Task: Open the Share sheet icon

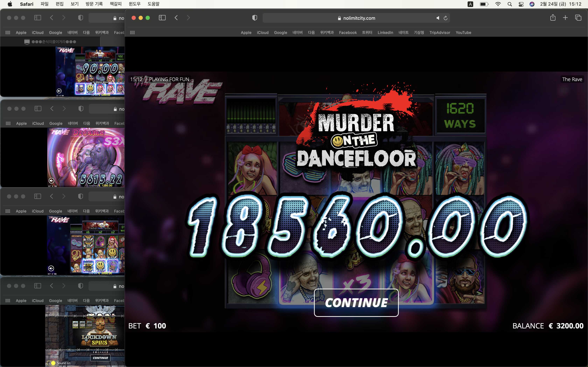Action: 553,17
